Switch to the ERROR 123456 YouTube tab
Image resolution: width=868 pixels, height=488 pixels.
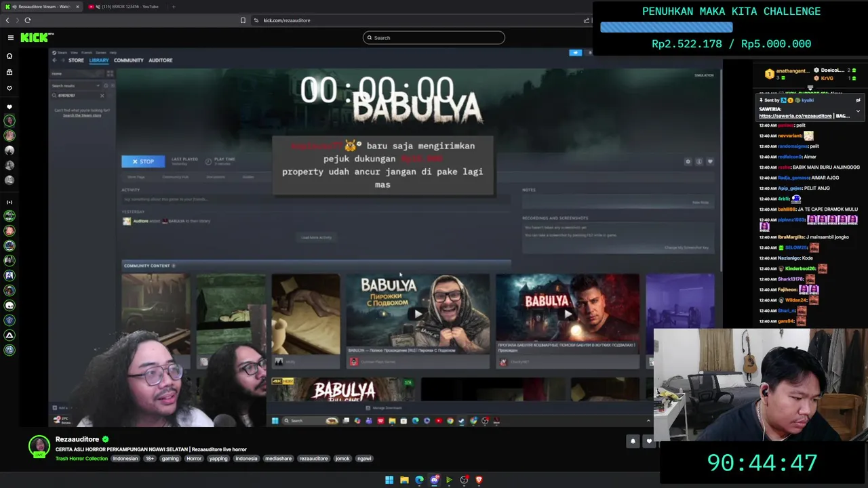click(x=126, y=7)
